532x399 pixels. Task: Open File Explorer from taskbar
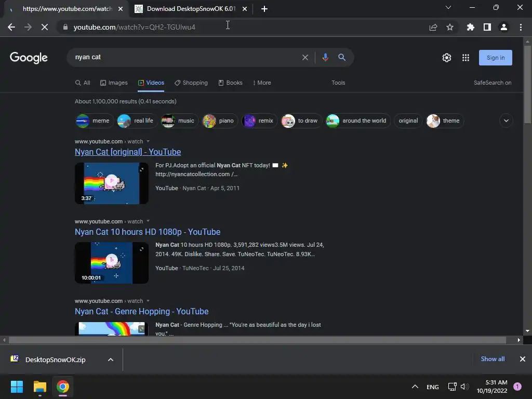39,387
